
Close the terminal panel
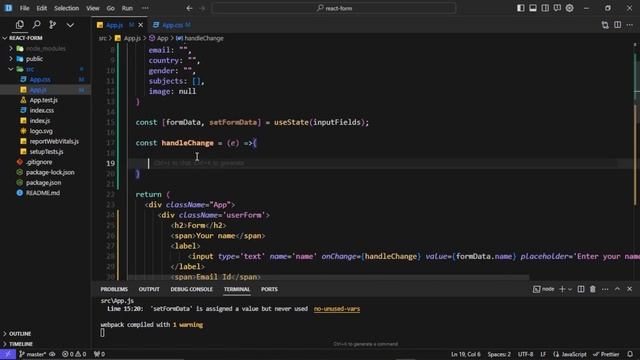pos(629,289)
